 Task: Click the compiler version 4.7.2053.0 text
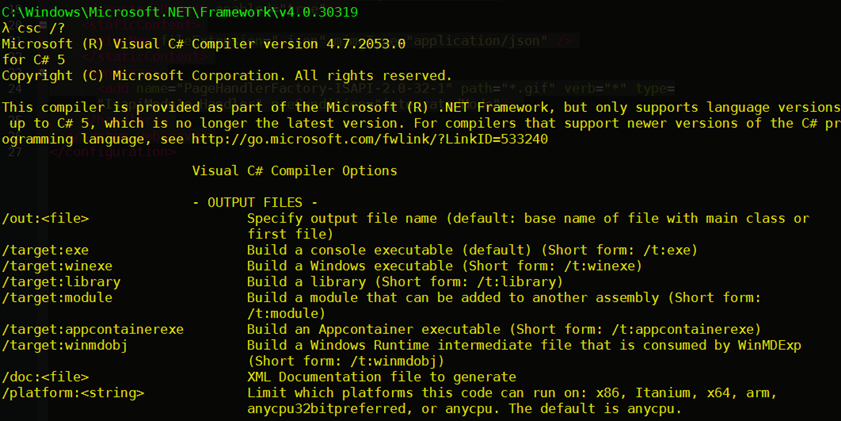[366, 44]
